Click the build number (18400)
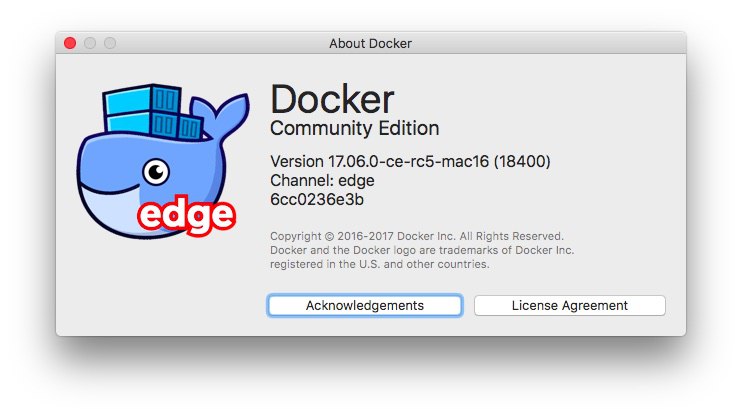Image resolution: width=742 pixels, height=416 pixels. pos(524,161)
